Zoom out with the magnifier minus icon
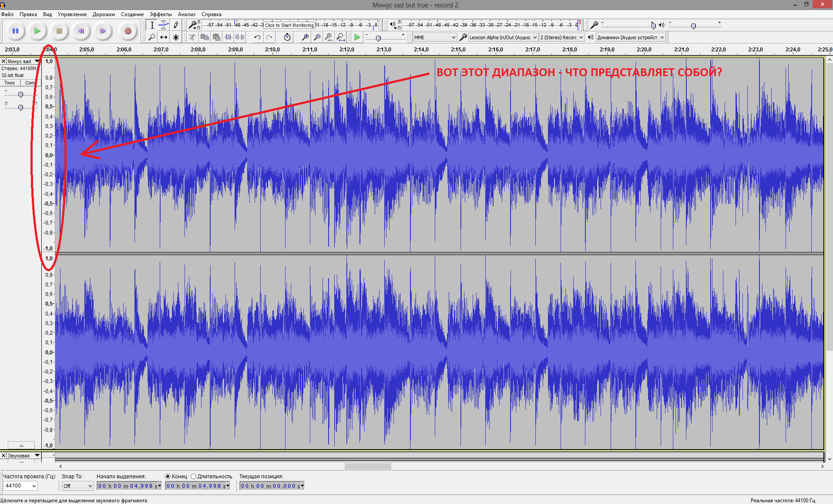 (317, 37)
